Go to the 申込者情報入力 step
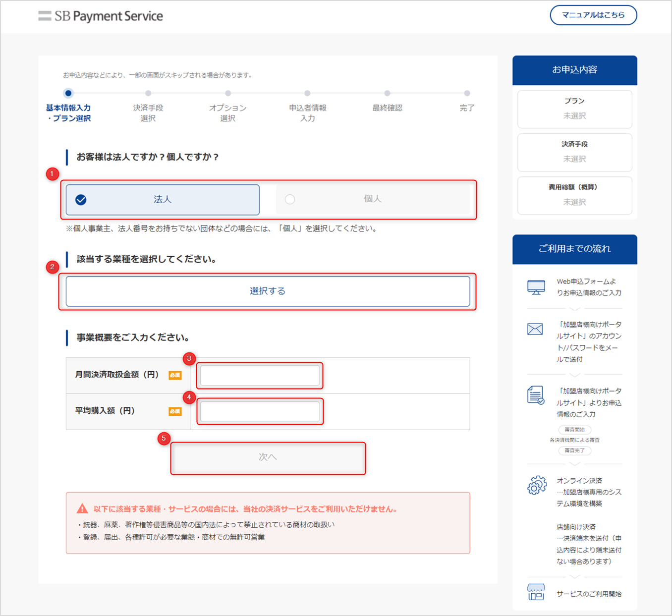 (308, 107)
